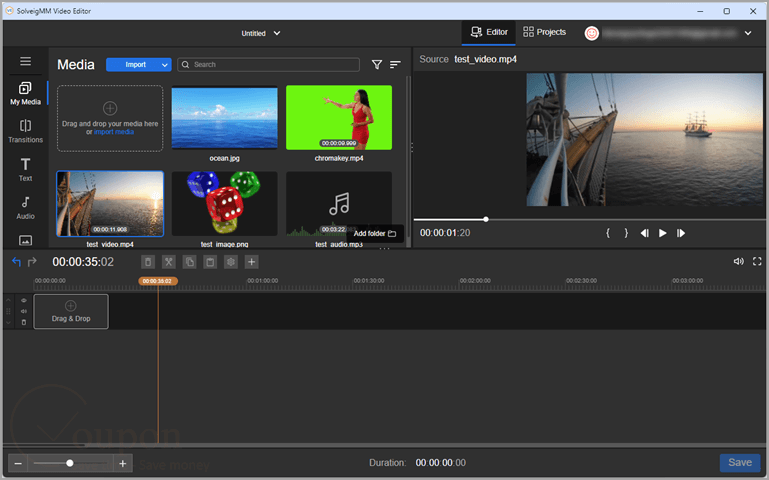Open the Audio sidebar section

[x=26, y=208]
